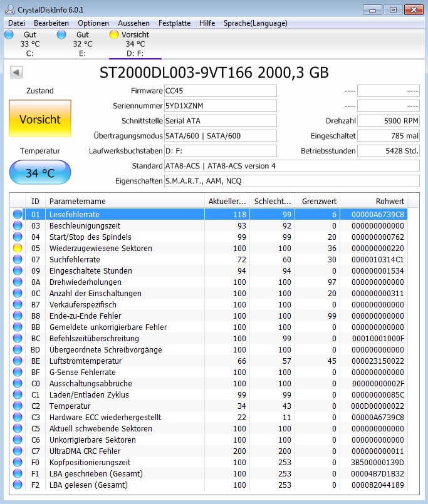This screenshot has height=504, width=428.
Task: Click the Betriebsstunden value 5428 Std.
Action: 388,151
